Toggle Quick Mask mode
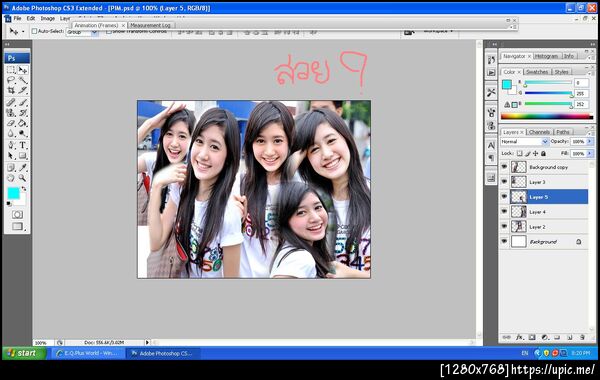This screenshot has height=380, width=600. click(x=17, y=214)
